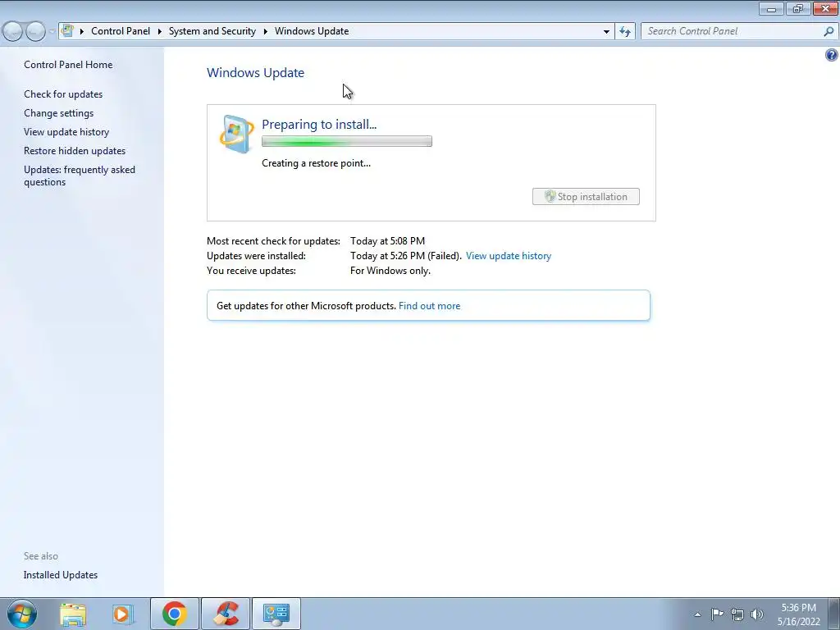Select the Windows Update breadcrumb
840x630 pixels.
(312, 31)
